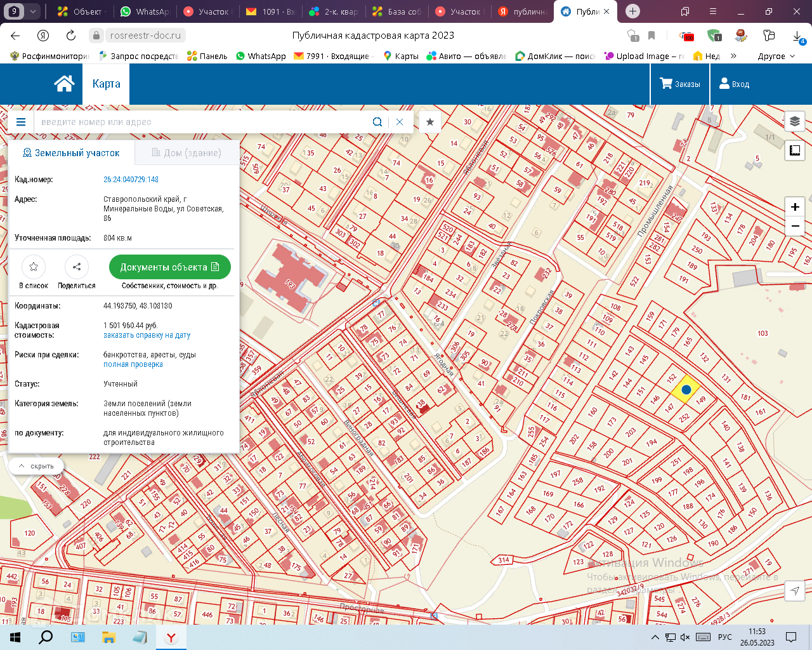Screen dimensions: 812x650
Task: Click the star favorites button beside search
Action: [x=430, y=122]
